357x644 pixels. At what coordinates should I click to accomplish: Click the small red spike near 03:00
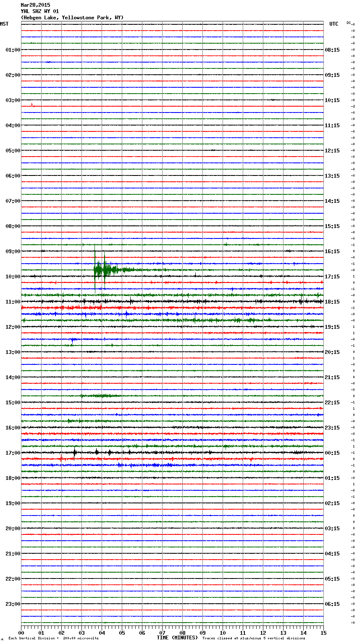(x=32, y=105)
